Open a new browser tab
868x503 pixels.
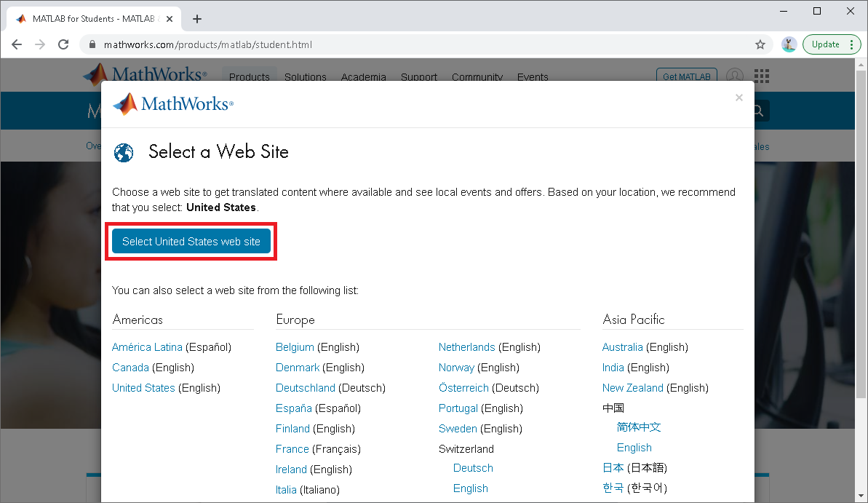pos(197,19)
